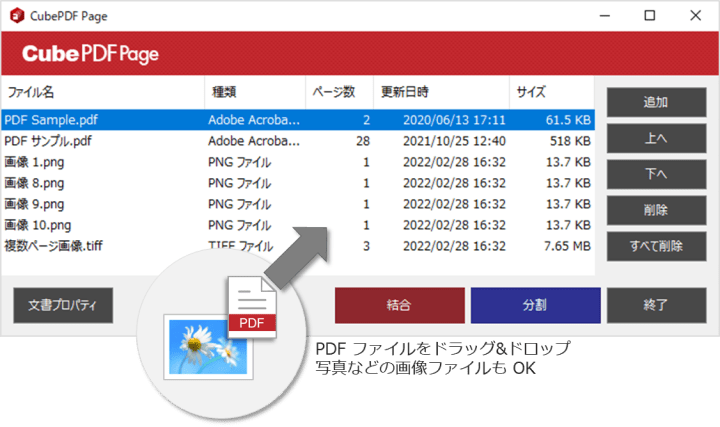This screenshot has width=720, height=427.
Task: Click the 追加 (Add) button
Action: [656, 102]
